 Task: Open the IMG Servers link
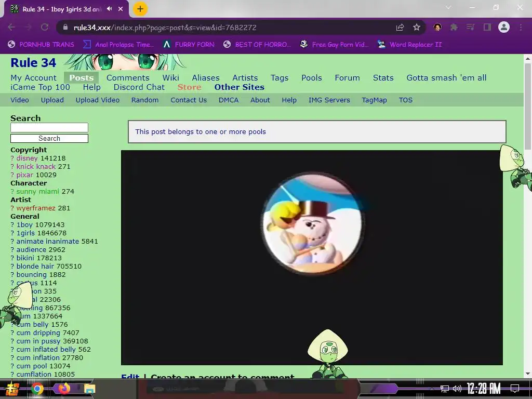[x=329, y=100]
